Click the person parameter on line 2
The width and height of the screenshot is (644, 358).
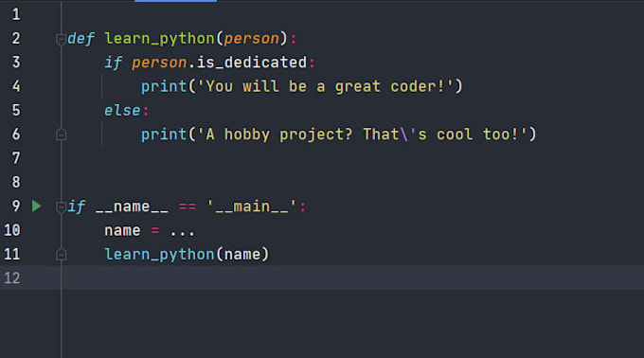pos(251,39)
